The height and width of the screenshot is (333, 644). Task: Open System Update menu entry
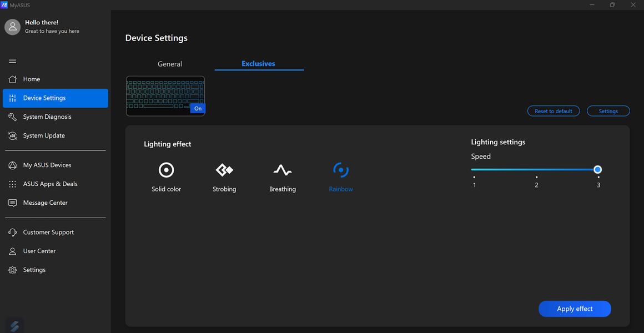(x=56, y=135)
